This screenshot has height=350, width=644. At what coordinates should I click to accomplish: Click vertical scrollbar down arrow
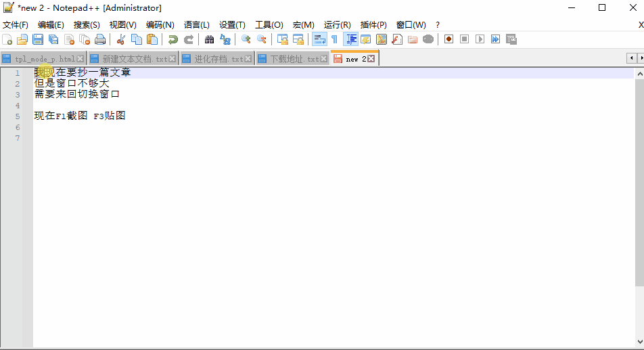639,342
